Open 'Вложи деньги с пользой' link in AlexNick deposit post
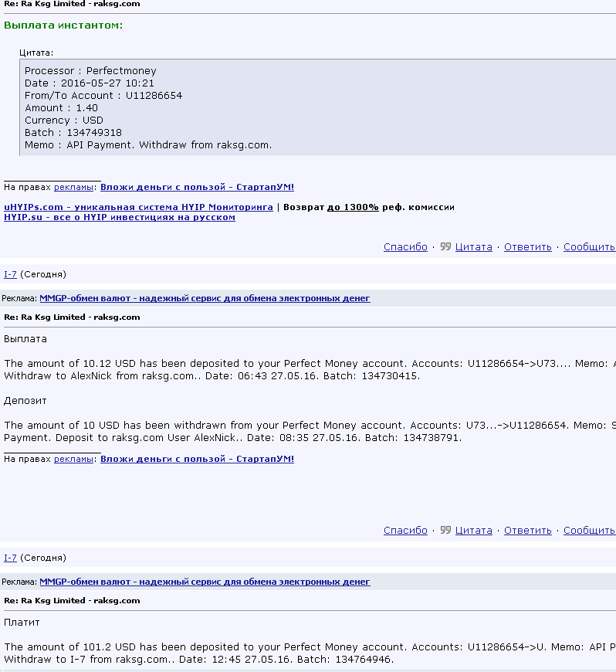 197,459
